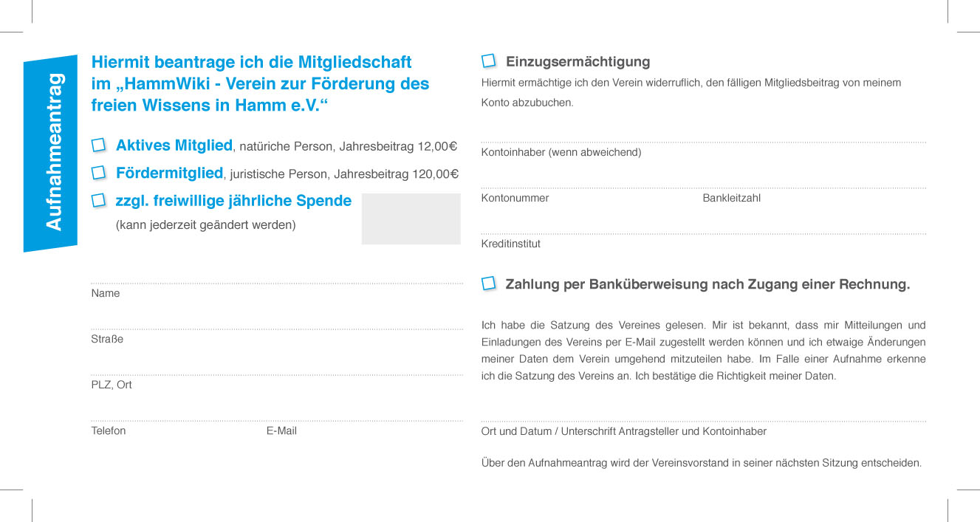Viewport: 980px width, 522px height.
Task: Select the Einzugsermächtigung checkbox
Action: point(488,61)
